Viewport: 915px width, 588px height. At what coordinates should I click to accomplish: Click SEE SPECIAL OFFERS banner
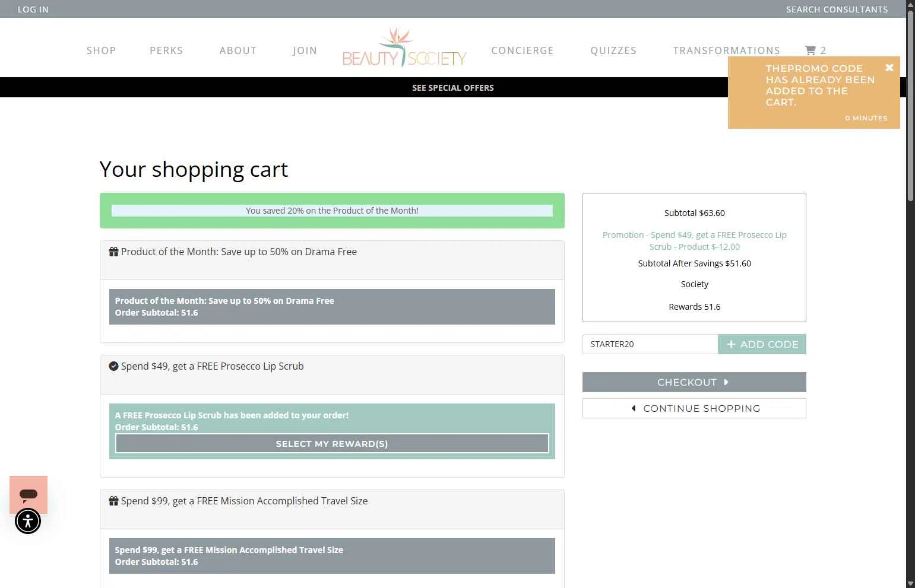(453, 88)
